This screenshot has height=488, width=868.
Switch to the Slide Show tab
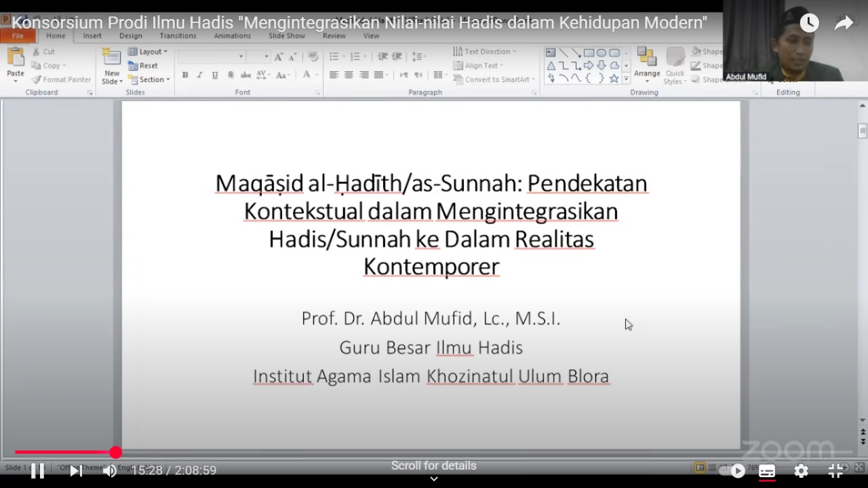click(286, 36)
